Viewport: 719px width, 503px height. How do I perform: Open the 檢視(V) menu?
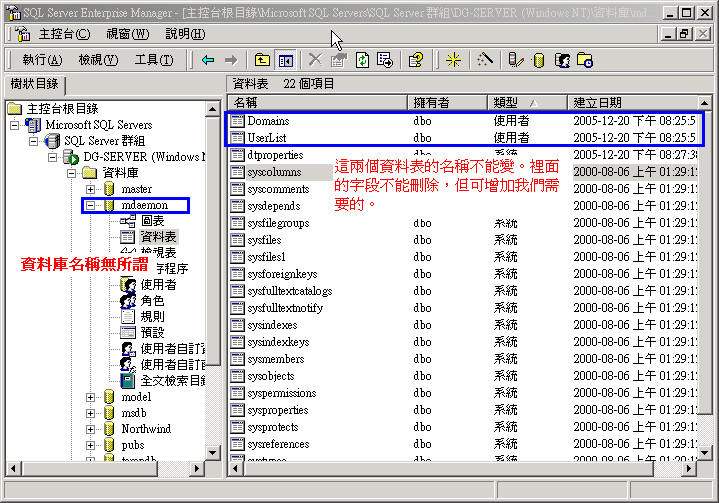(97, 60)
